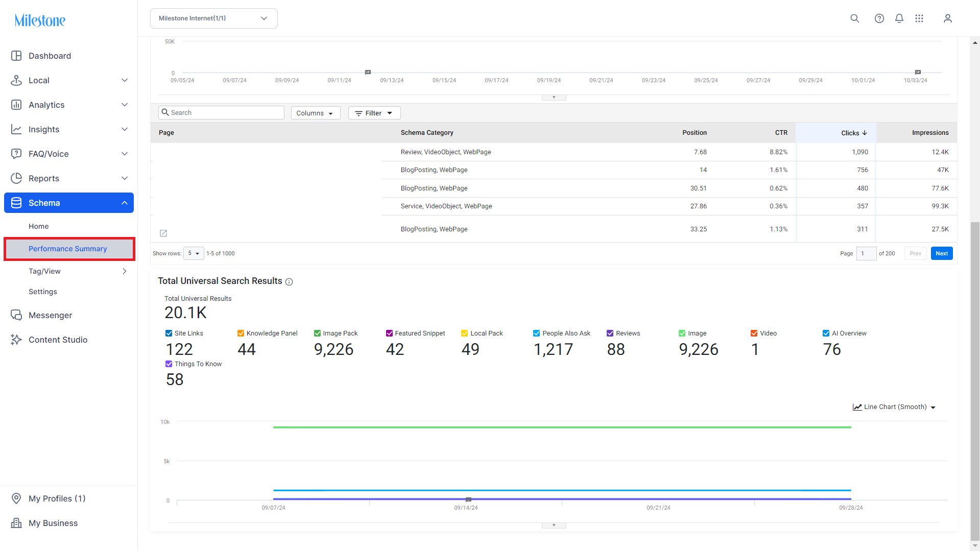Toggle the Featured Snippet checkbox

pos(389,333)
